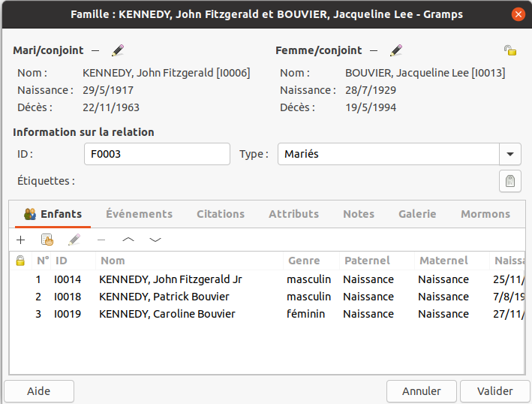Image resolution: width=532 pixels, height=404 pixels.
Task: Select row KENNEDY, Caroline Bouvier
Action: [267, 314]
